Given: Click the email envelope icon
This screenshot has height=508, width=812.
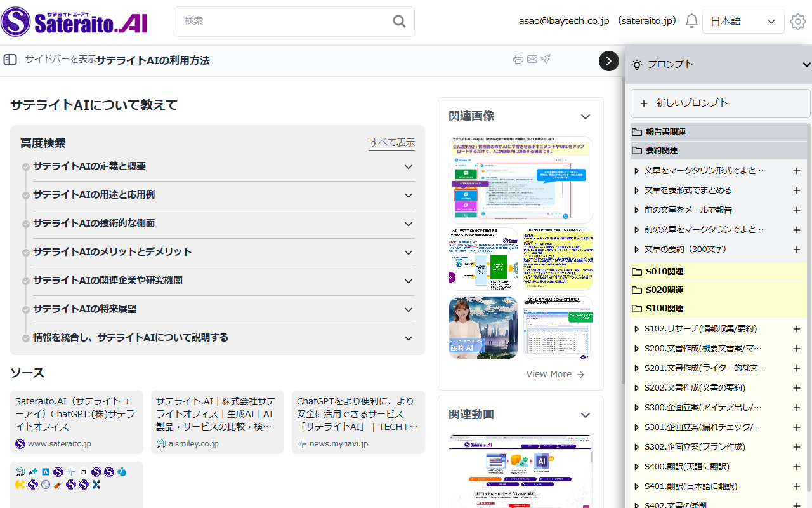Looking at the screenshot, I should (x=532, y=60).
